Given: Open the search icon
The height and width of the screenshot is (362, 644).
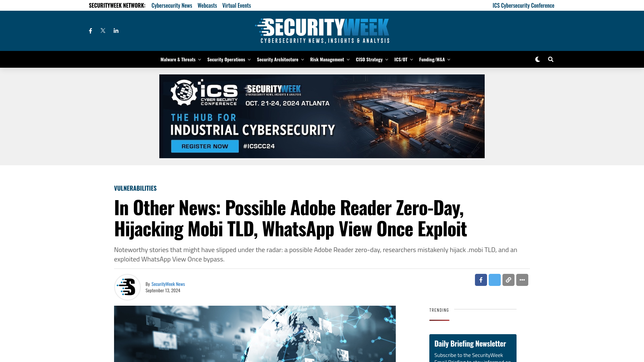Looking at the screenshot, I should (551, 59).
